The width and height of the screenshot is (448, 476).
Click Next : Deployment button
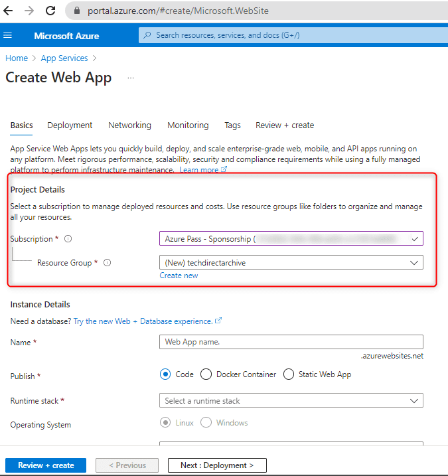tap(217, 465)
